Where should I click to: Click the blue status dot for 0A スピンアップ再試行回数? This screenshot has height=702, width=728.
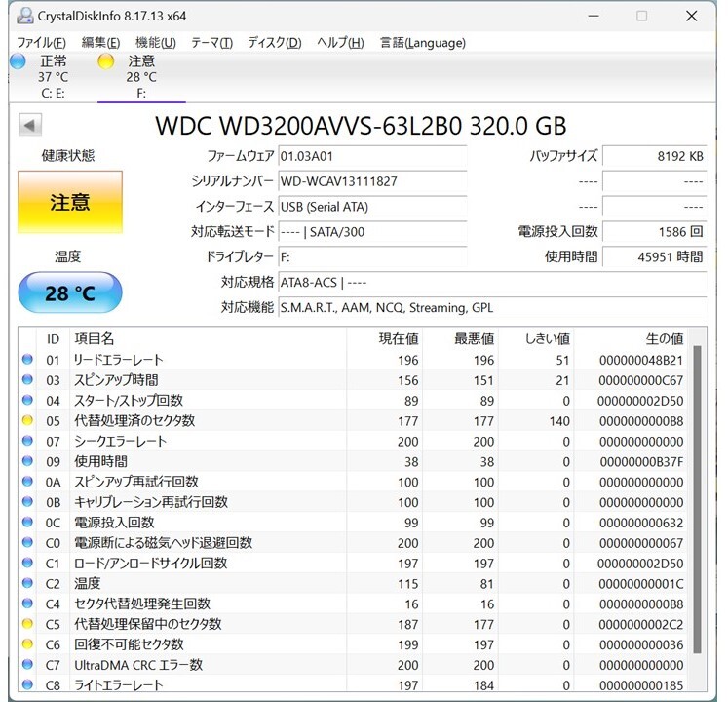point(27,482)
